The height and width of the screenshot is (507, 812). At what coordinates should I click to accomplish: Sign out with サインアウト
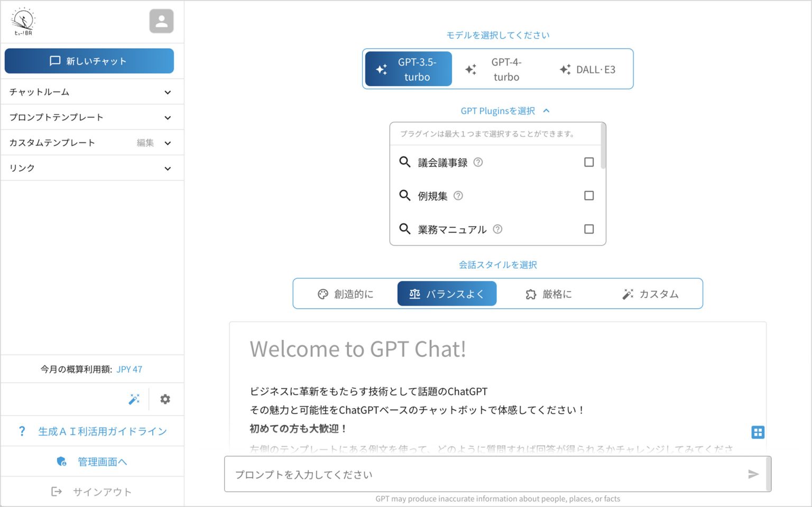click(x=102, y=492)
